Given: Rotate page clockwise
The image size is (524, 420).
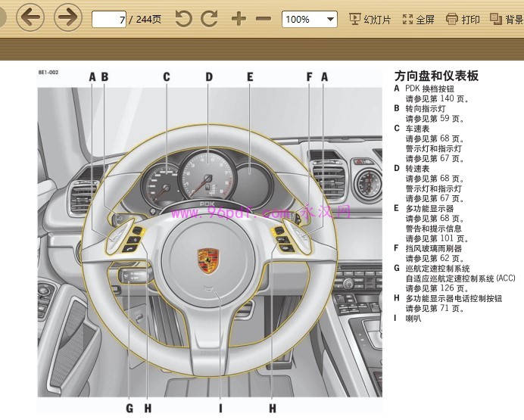Looking at the screenshot, I should point(210,18).
